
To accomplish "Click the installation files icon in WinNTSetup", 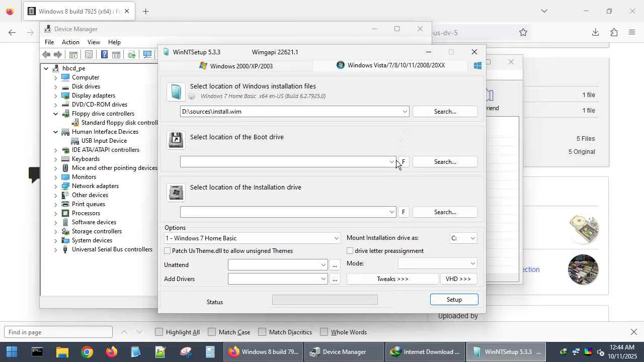I will point(176,92).
